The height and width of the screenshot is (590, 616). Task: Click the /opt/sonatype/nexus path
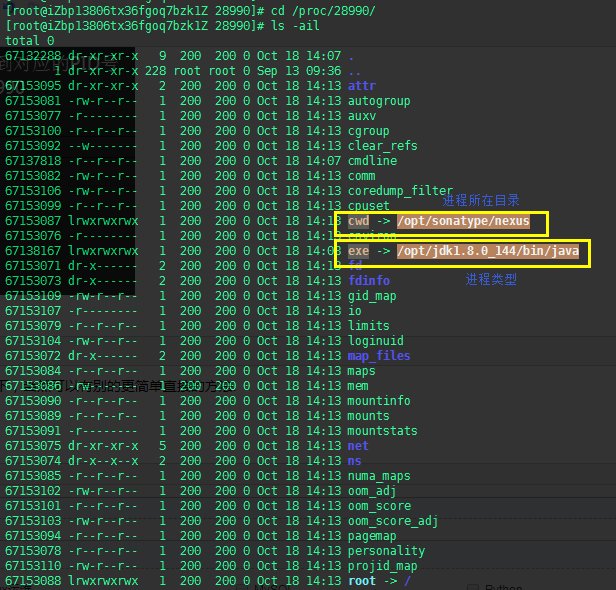point(463,221)
